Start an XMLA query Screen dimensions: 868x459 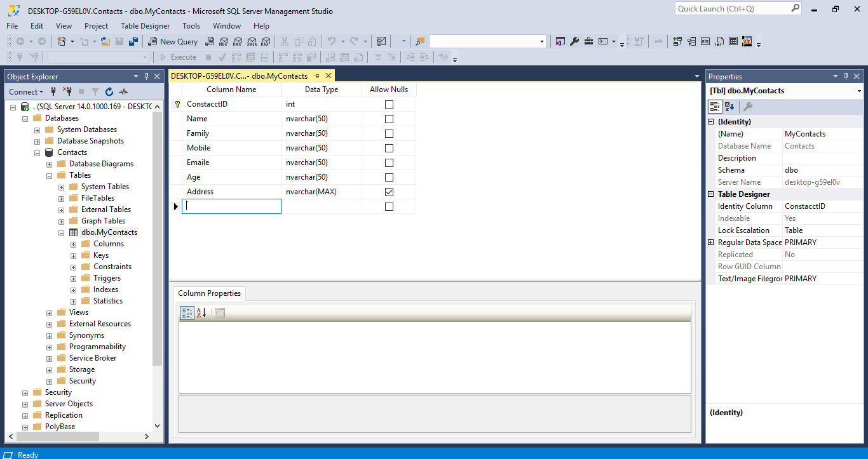coord(252,41)
